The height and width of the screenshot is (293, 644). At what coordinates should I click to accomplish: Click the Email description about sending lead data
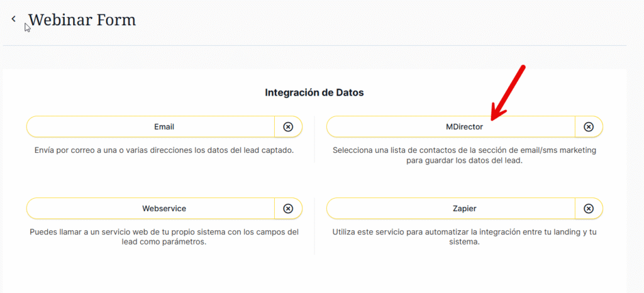[x=164, y=151]
